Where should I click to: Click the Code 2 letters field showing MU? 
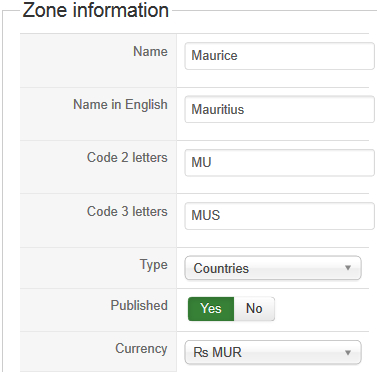point(279,162)
